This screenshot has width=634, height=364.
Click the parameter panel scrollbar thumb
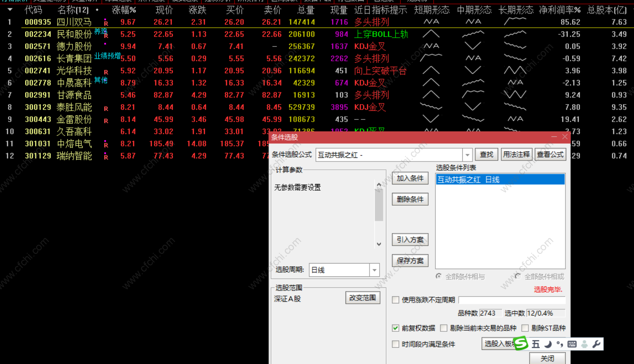point(379,206)
